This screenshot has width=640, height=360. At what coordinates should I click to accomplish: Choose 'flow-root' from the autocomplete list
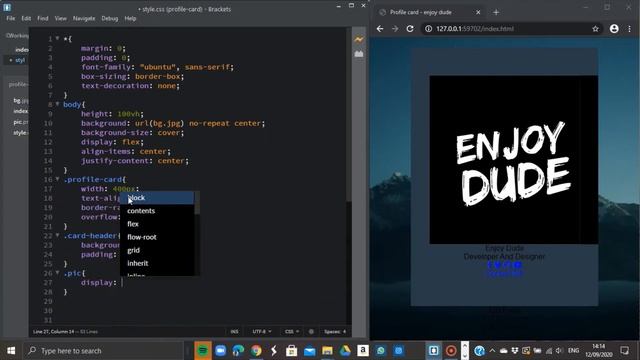(157, 237)
